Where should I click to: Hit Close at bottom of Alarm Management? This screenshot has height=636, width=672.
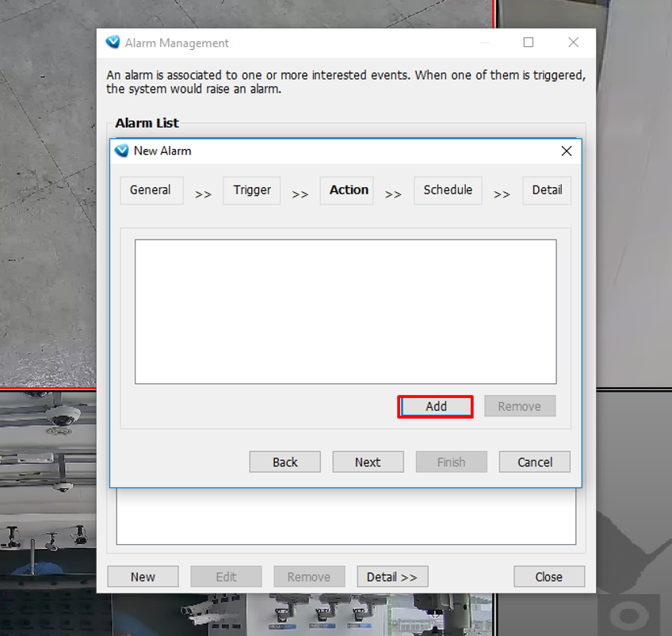[x=548, y=577]
